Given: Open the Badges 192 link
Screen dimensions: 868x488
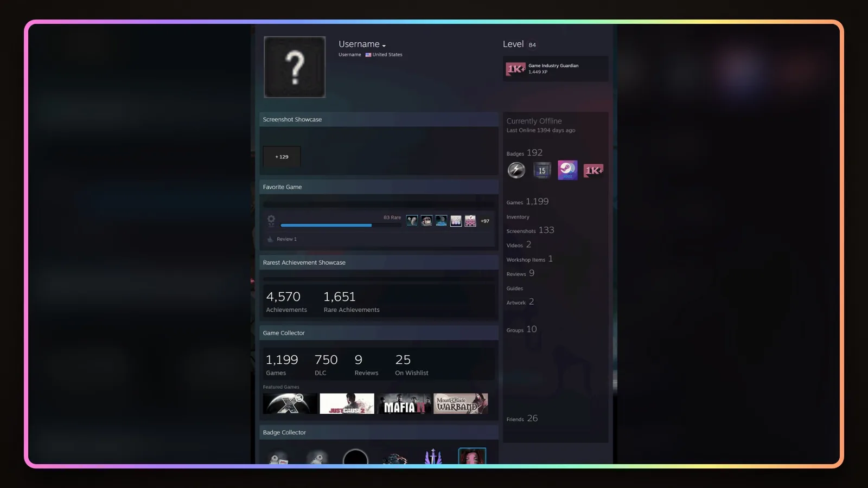Looking at the screenshot, I should 525,153.
